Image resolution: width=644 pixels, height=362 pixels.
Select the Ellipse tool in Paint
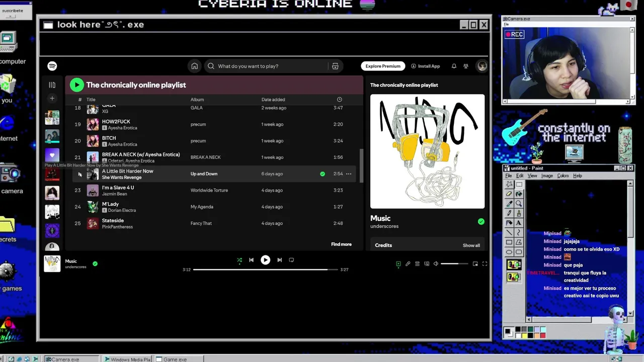click(509, 251)
